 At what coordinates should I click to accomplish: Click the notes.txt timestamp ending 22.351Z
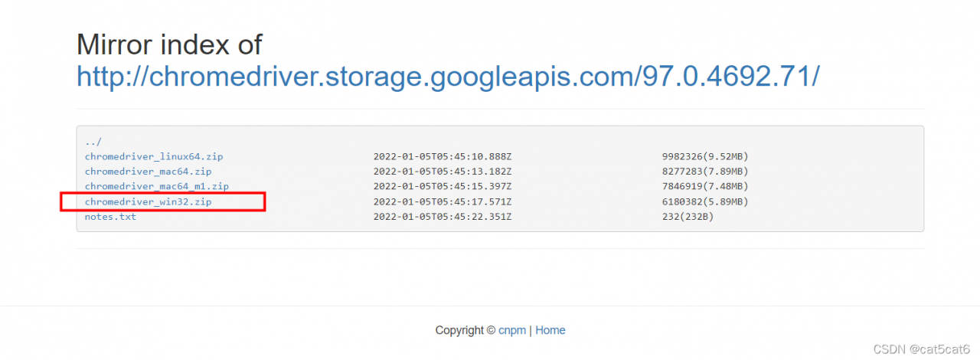[x=443, y=217]
